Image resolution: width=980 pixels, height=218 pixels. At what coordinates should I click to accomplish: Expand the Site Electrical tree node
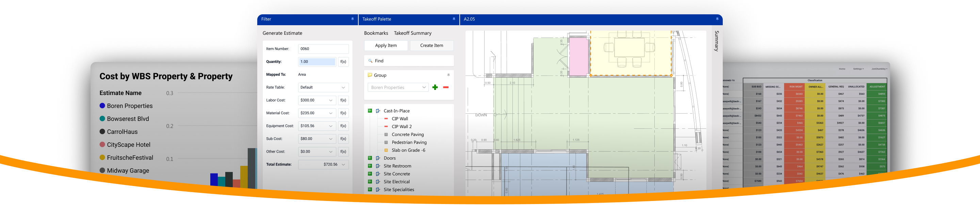[370, 182]
